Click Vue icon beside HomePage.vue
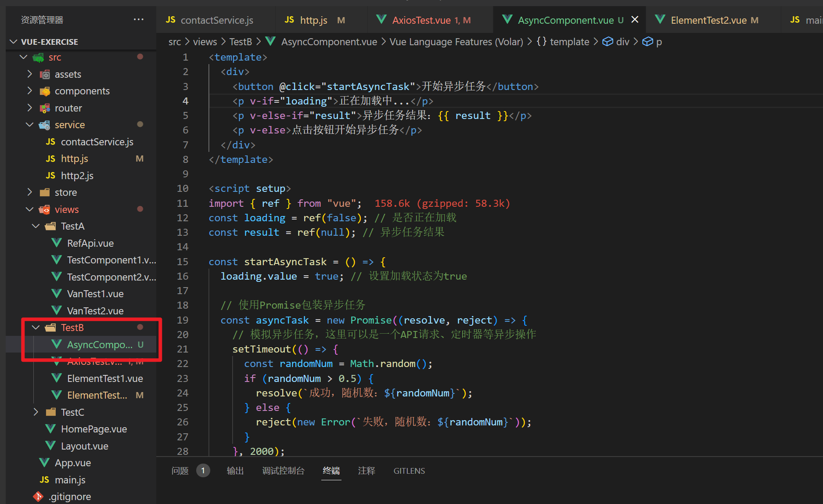 (50, 429)
